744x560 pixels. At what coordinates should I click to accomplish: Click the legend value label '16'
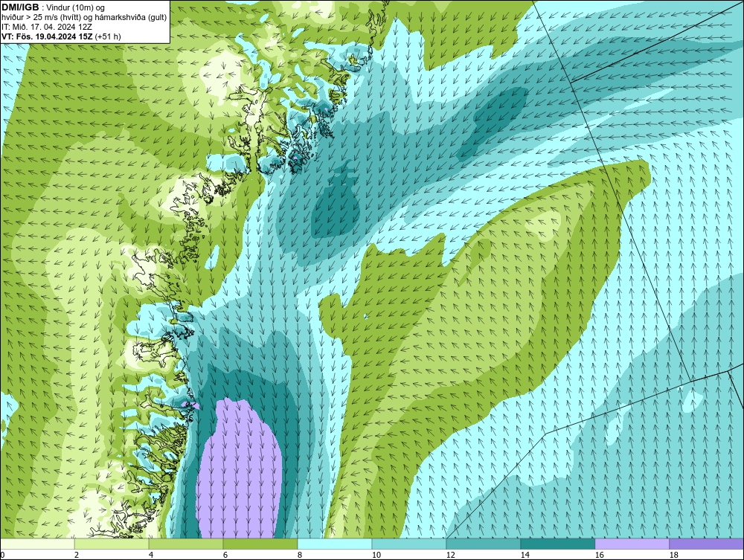click(x=599, y=555)
